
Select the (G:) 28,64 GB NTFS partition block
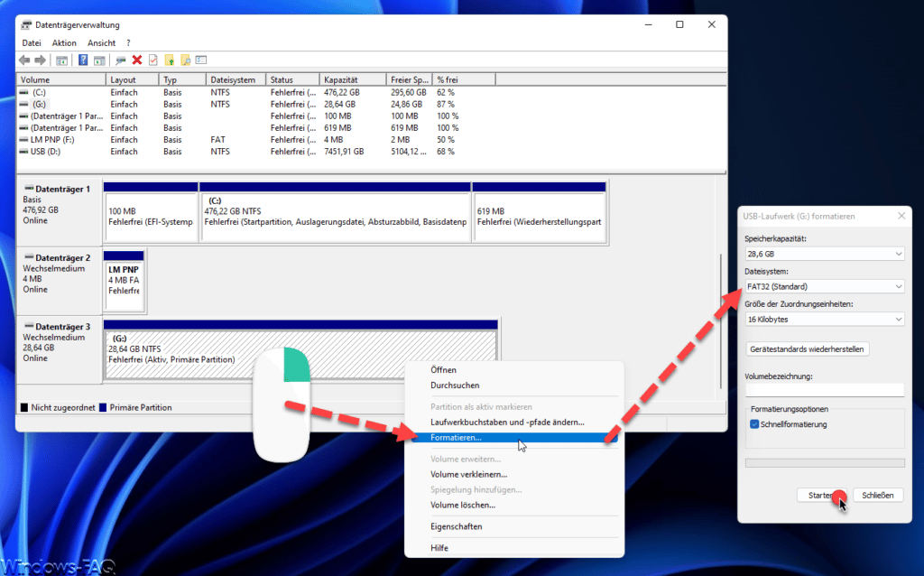[301, 349]
